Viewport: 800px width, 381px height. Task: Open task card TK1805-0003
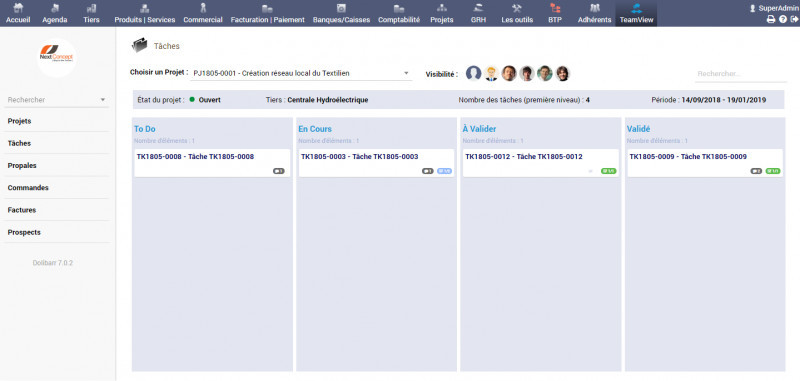pos(376,163)
